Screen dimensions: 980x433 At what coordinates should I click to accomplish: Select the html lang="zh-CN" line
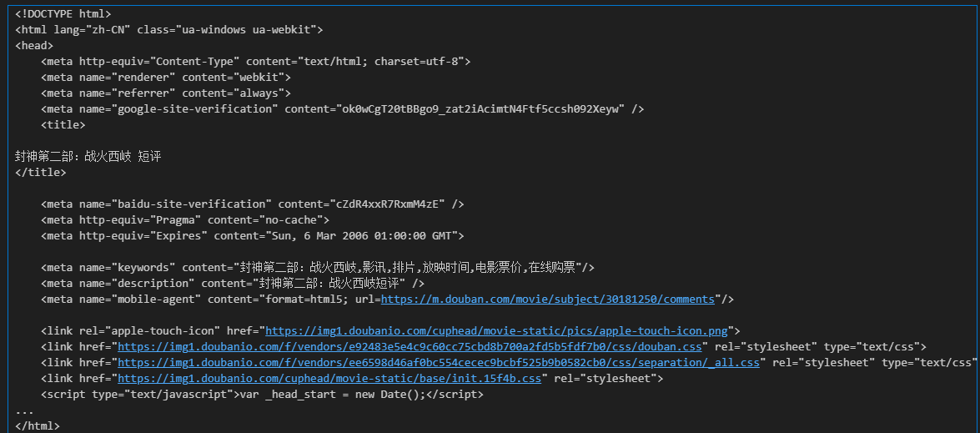coord(168,29)
